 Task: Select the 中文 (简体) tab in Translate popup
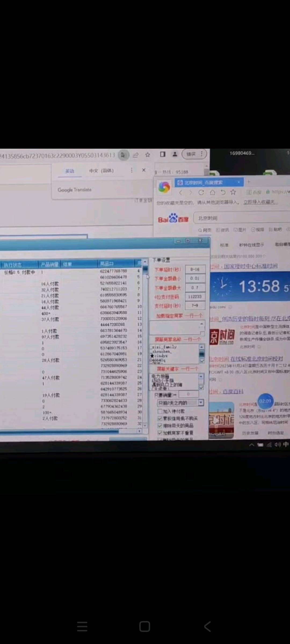(x=101, y=171)
